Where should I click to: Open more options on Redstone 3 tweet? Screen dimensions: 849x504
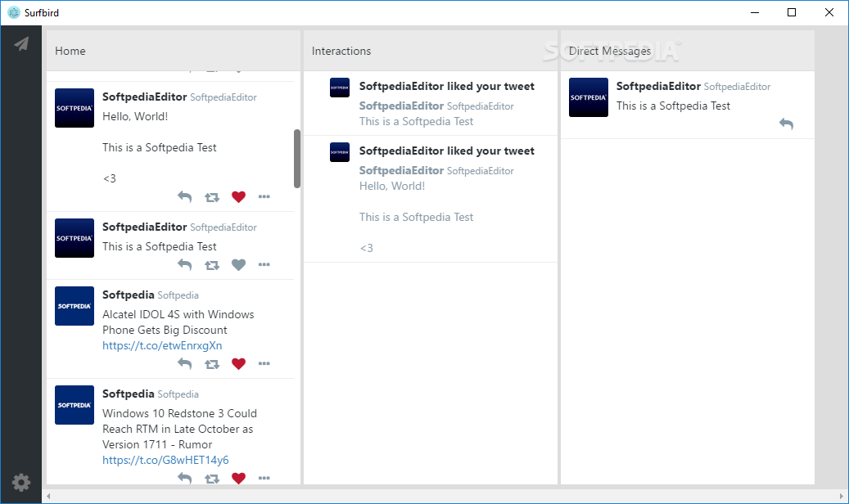(x=264, y=478)
